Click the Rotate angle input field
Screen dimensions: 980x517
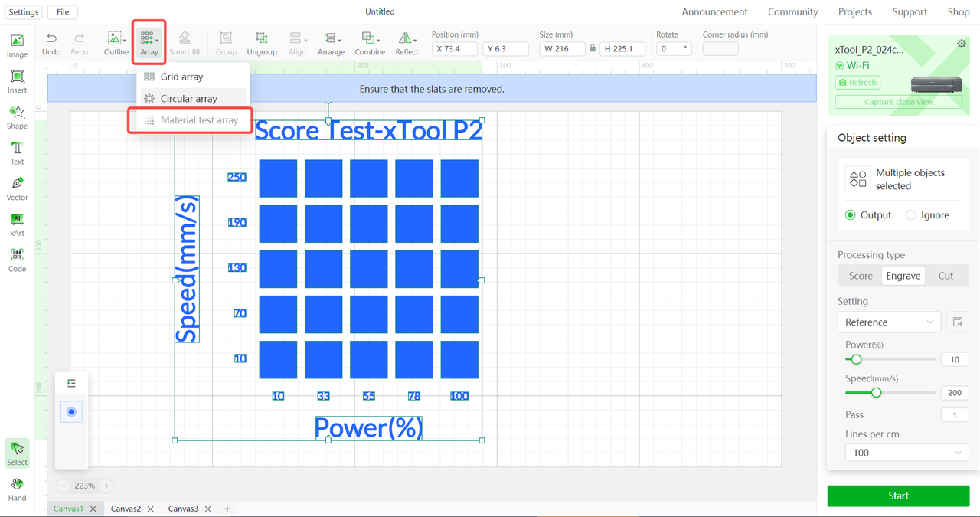click(674, 48)
